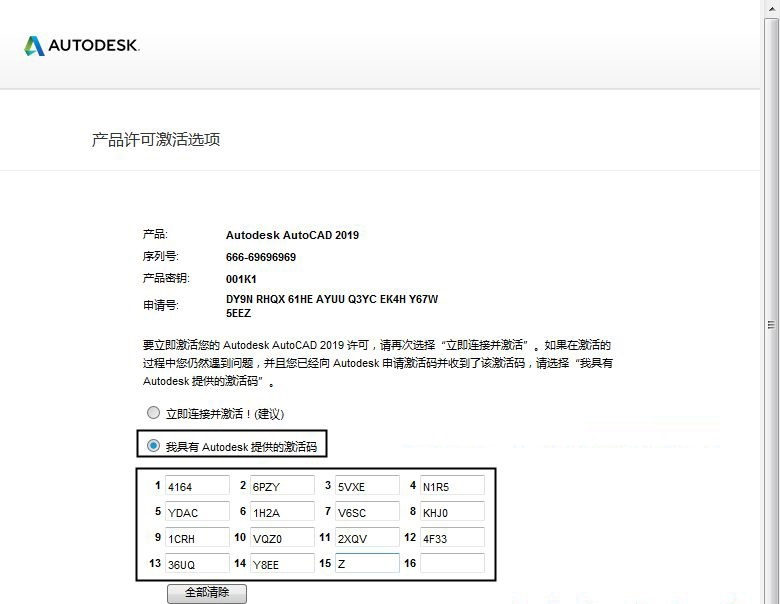
Task: Click the 申请号 label
Action: pos(161,305)
